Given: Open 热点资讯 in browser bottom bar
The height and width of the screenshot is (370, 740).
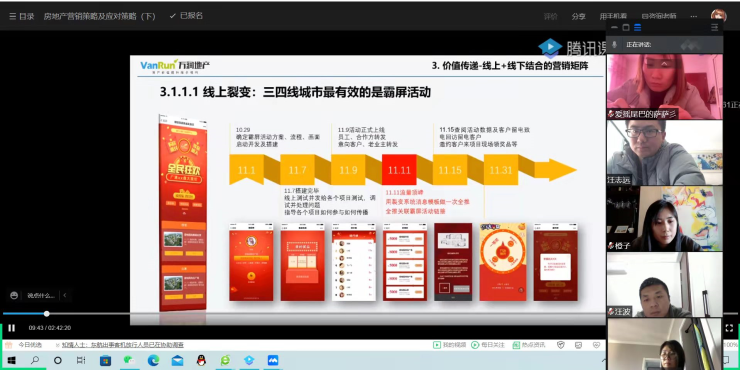Looking at the screenshot, I should [x=528, y=345].
